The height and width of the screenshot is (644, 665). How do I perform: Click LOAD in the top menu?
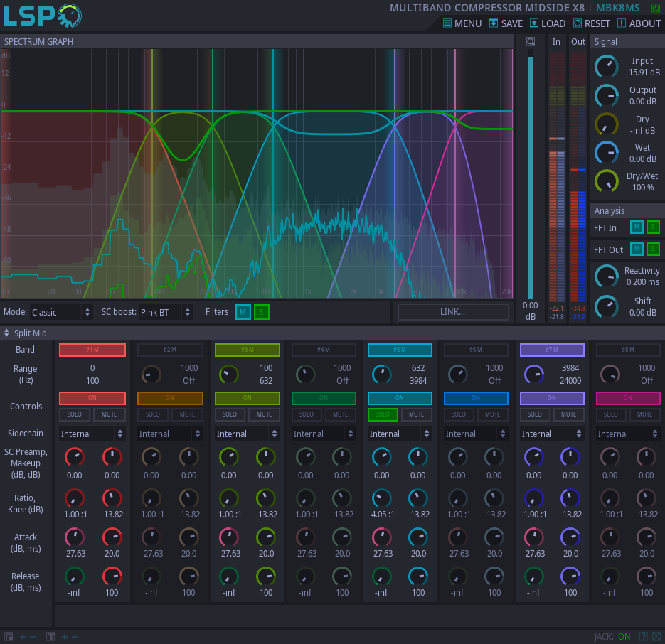[x=548, y=23]
